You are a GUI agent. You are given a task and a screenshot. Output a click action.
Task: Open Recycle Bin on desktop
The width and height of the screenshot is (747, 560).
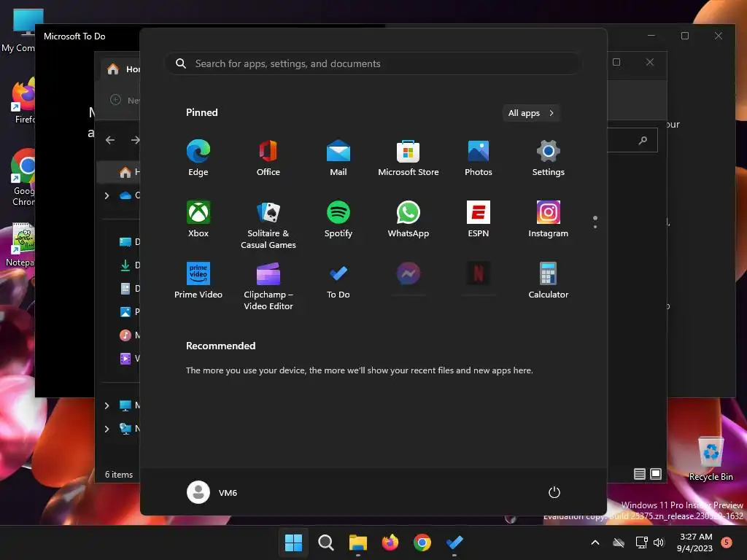click(x=711, y=458)
